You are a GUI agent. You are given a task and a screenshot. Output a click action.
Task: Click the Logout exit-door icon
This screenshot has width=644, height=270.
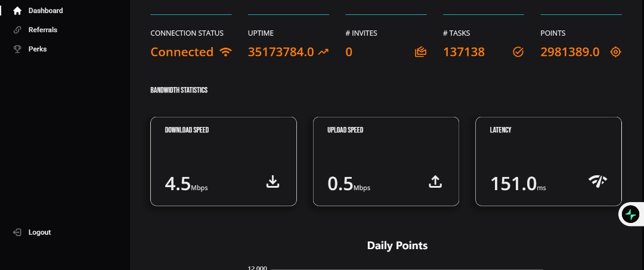17,232
